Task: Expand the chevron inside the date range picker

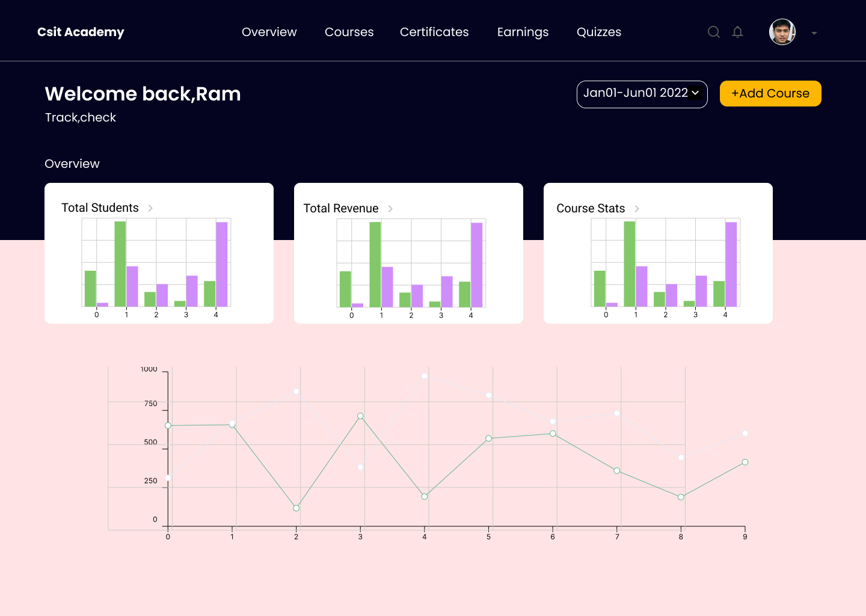Action: 695,94
